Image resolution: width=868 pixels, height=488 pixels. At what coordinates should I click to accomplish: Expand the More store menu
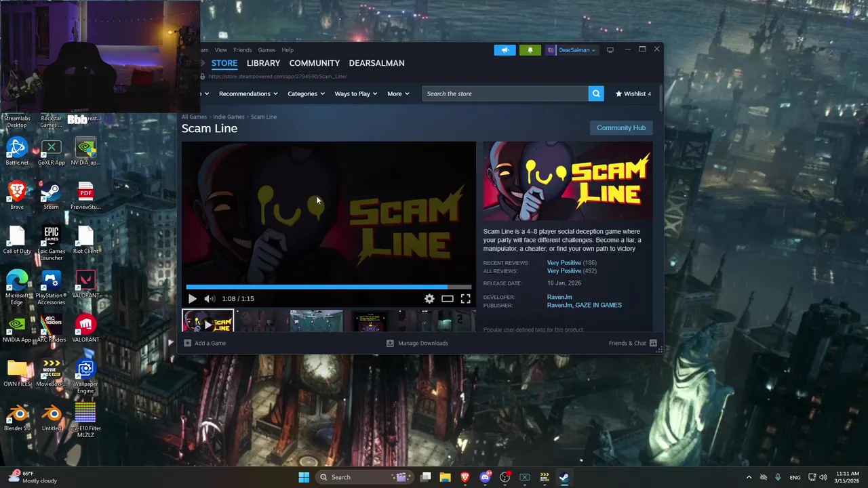pyautogui.click(x=398, y=94)
